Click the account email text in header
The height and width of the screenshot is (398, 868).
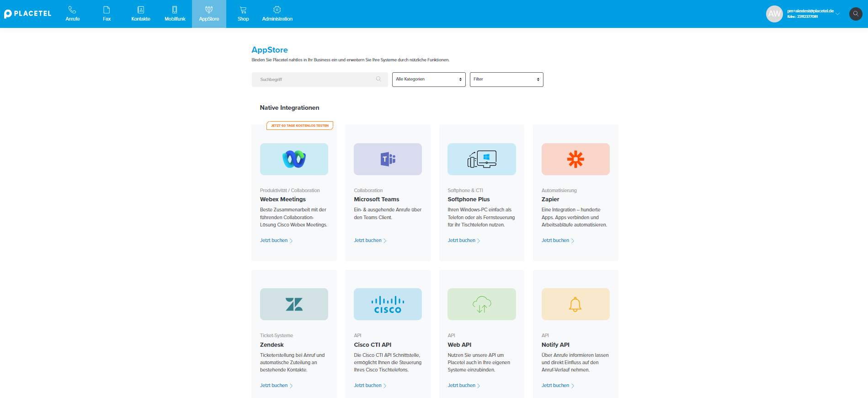point(810,11)
